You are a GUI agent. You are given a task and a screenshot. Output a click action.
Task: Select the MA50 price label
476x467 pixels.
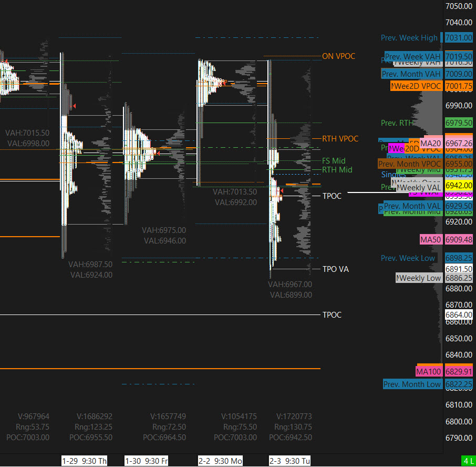[x=430, y=239]
